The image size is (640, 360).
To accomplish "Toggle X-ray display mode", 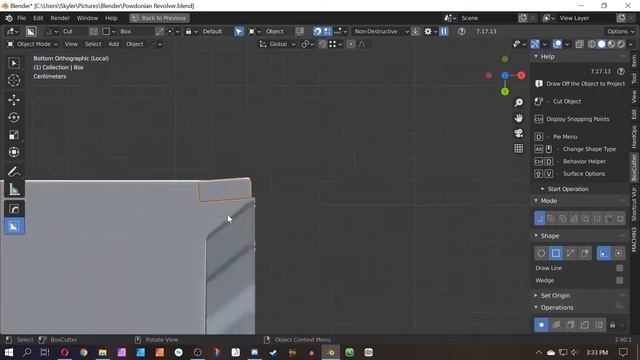I will [579, 44].
